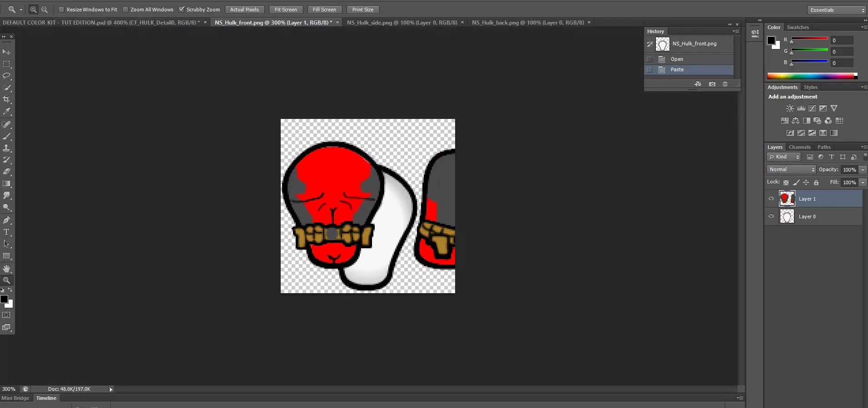The height and width of the screenshot is (408, 868).
Task: Select the Hand tool
Action: click(6, 269)
